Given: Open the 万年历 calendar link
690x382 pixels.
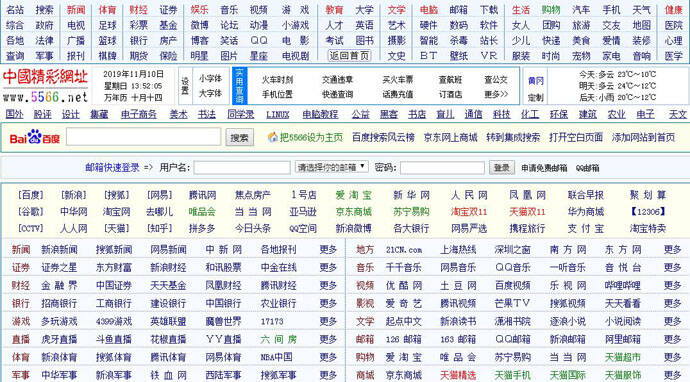Looking at the screenshot, I should pos(115,97).
